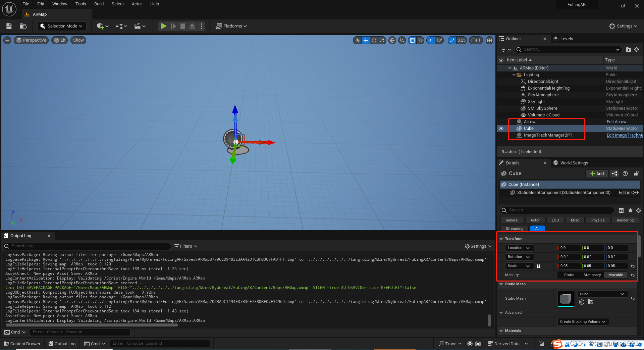This screenshot has height=350, width=644.
Task: Open Outliner settings gear
Action: point(637,50)
